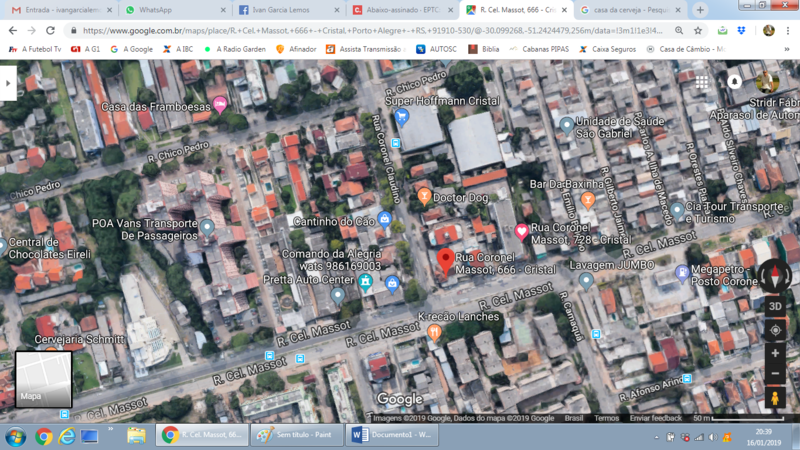Open the A Radio Garden bookmark
This screenshot has width=800, height=450.
(234, 49)
